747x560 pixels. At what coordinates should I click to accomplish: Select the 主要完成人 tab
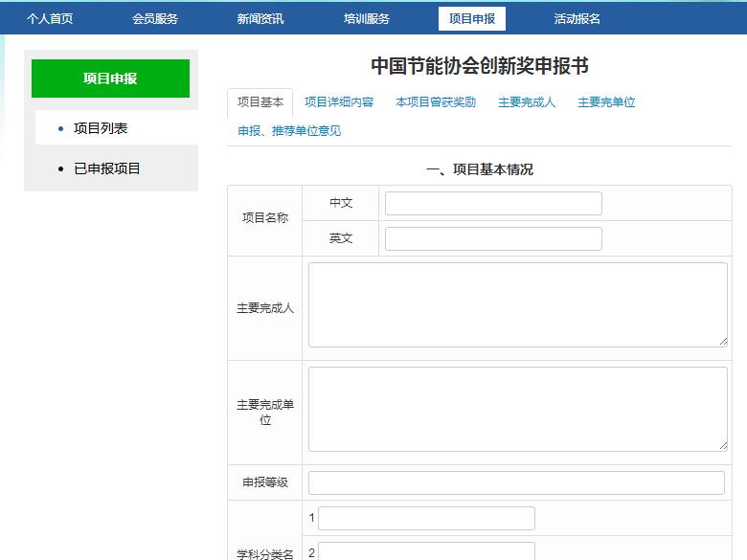pos(527,102)
